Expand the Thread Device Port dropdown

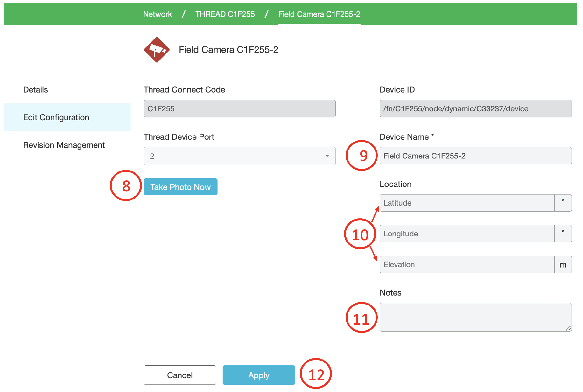point(240,156)
